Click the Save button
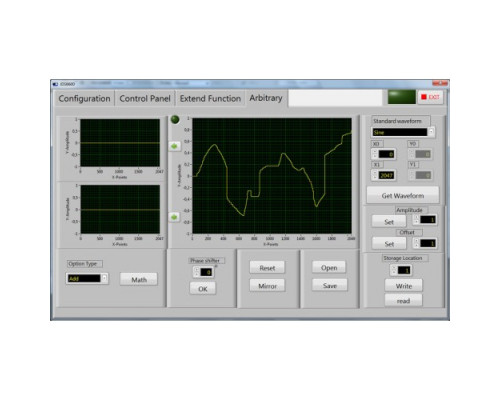This screenshot has height=400, width=500. [x=329, y=285]
